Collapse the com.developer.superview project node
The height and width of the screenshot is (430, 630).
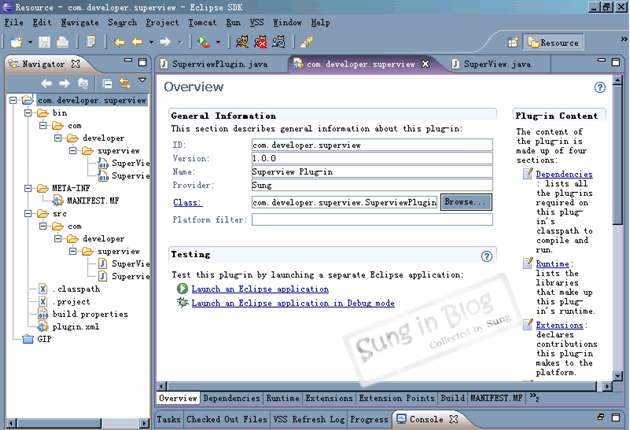[x=13, y=100]
